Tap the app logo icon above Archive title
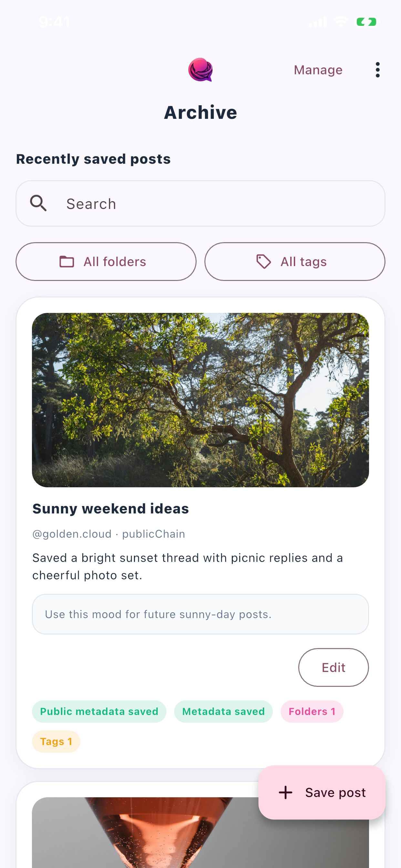 click(x=201, y=70)
